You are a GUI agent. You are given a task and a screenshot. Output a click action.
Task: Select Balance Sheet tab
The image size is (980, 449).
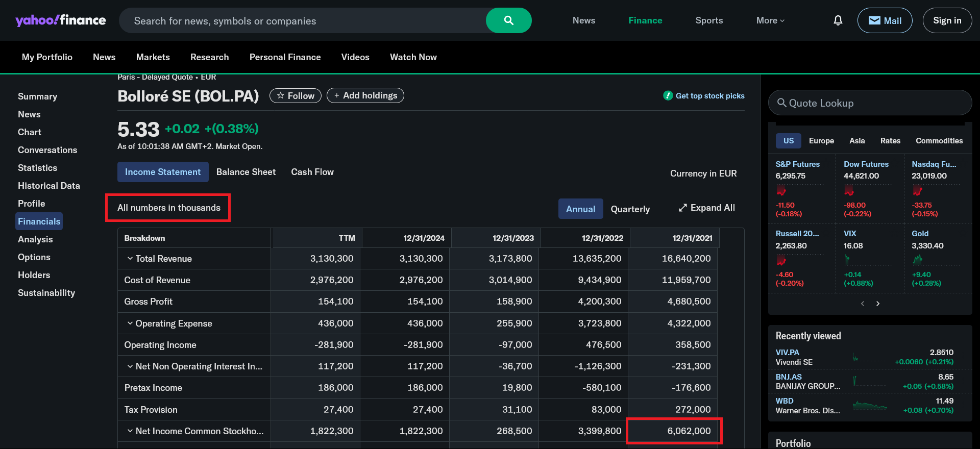pyautogui.click(x=246, y=172)
